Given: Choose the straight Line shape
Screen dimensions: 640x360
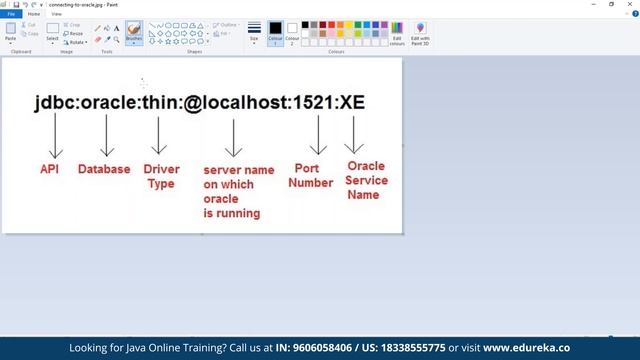Looking at the screenshot, I should click(152, 26).
